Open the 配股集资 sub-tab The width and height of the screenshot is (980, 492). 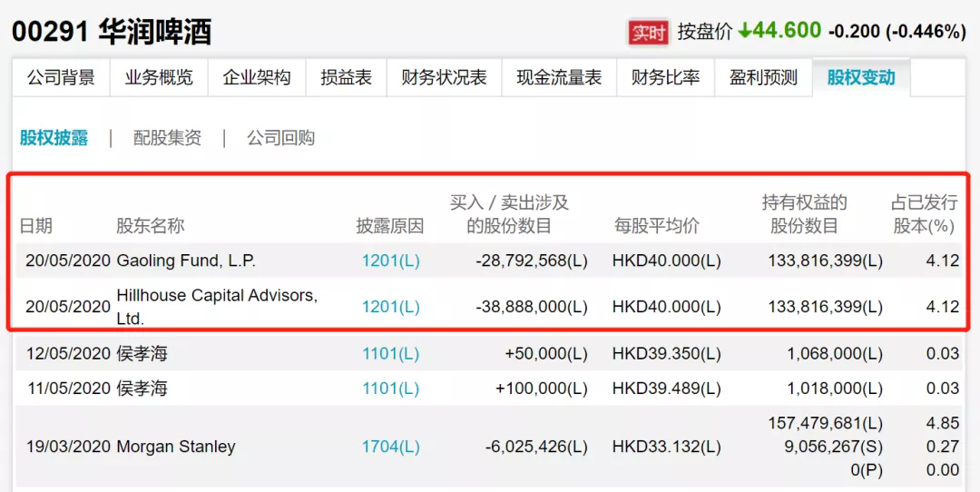click(x=168, y=138)
